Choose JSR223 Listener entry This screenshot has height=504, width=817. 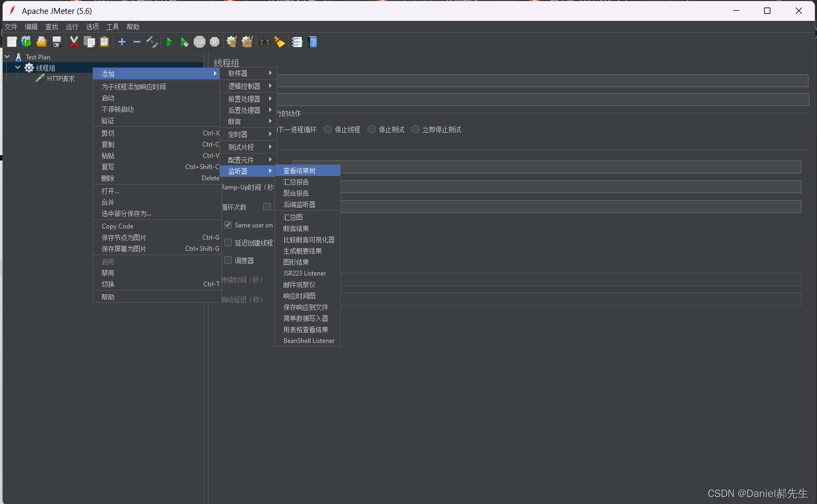pyautogui.click(x=308, y=273)
